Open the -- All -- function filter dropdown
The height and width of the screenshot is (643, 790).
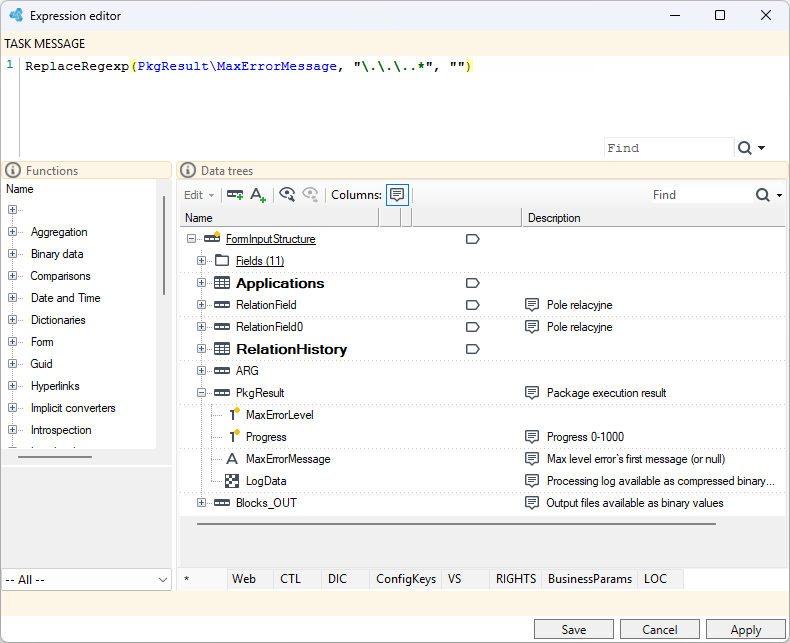87,580
